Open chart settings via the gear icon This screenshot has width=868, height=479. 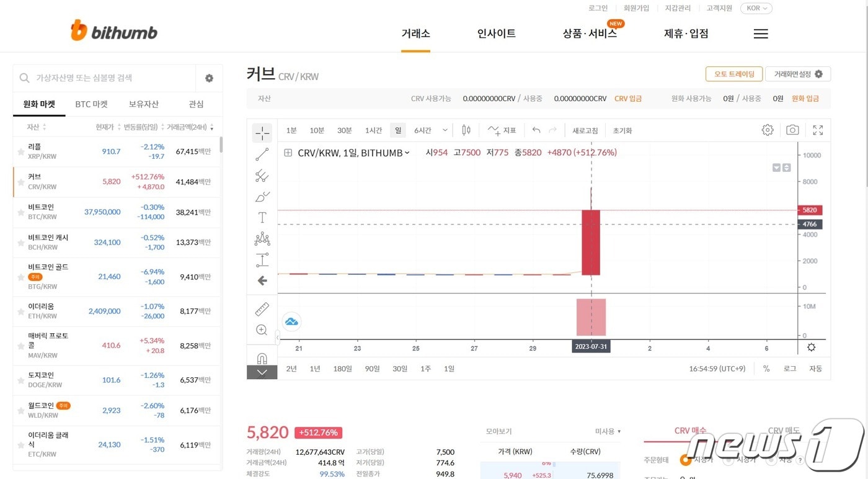[x=767, y=130]
